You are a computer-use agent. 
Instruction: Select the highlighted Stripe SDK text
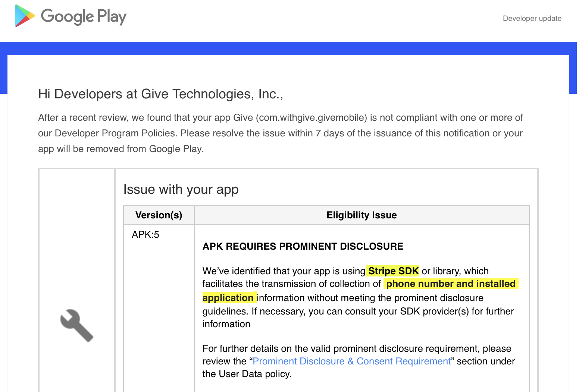pyautogui.click(x=392, y=271)
